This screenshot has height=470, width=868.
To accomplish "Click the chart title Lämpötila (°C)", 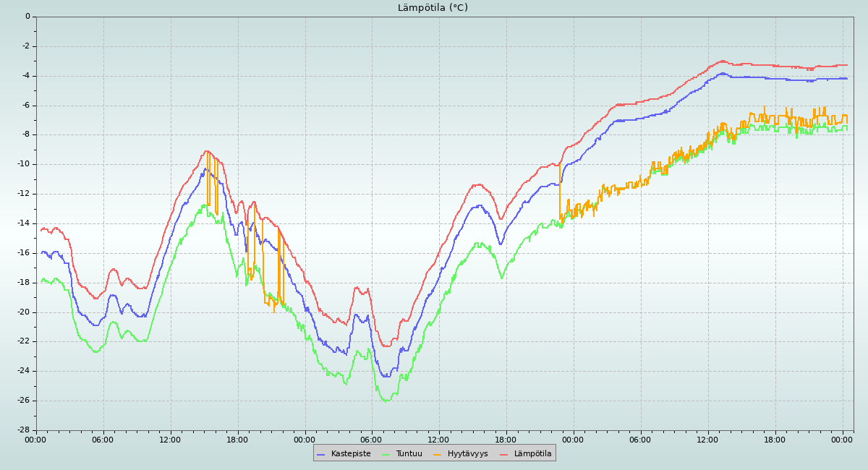I will coord(433,8).
